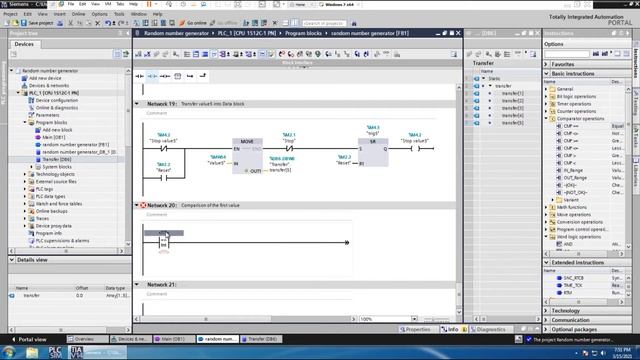Insert a normally closed contact from favorites bar
The height and width of the screenshot is (360, 640).
[x=152, y=76]
